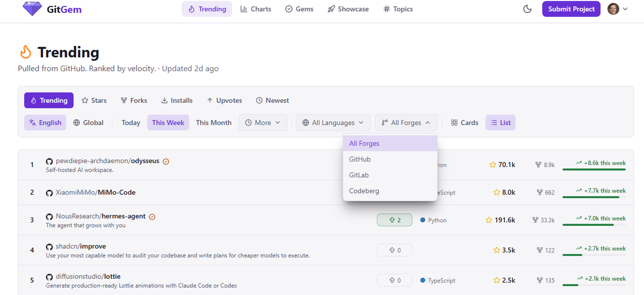Open the Trending nav tab

coord(207,9)
